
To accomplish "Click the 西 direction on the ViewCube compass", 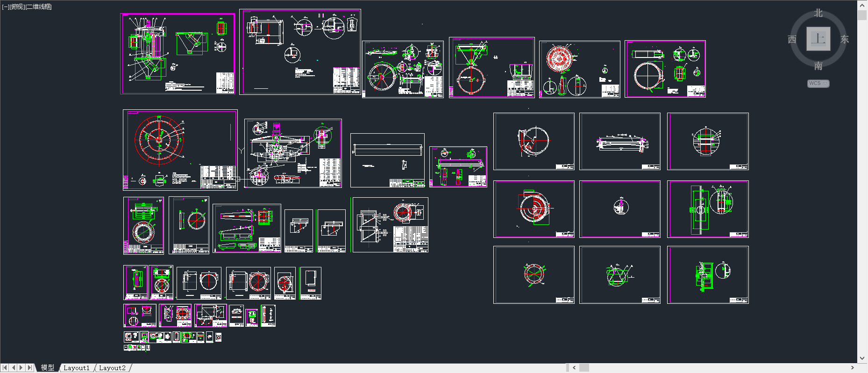I will coord(792,39).
